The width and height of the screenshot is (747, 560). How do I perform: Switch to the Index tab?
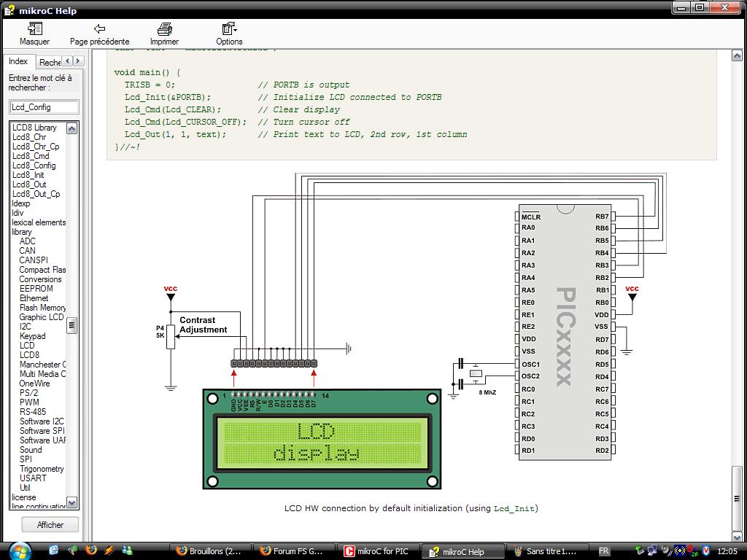(x=18, y=62)
